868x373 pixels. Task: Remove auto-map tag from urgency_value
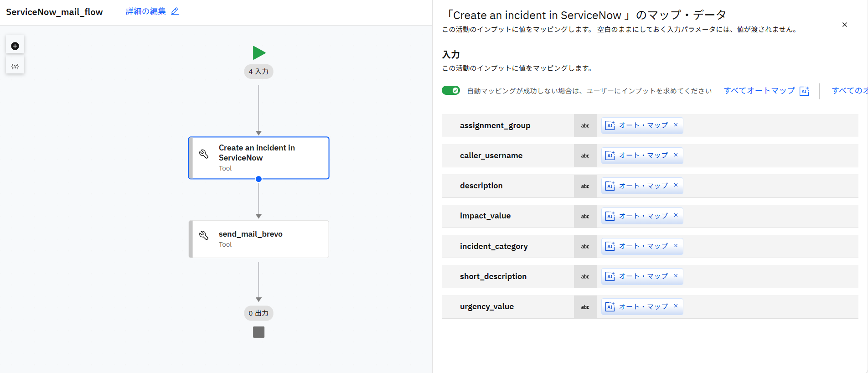(676, 306)
